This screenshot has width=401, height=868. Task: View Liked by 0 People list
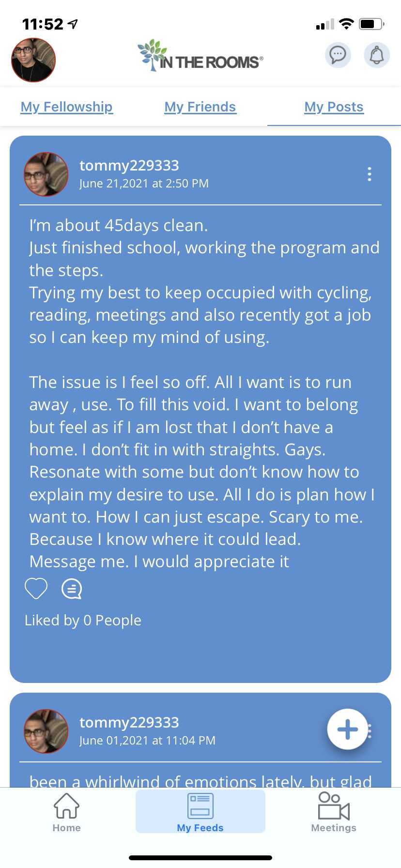pos(83,620)
